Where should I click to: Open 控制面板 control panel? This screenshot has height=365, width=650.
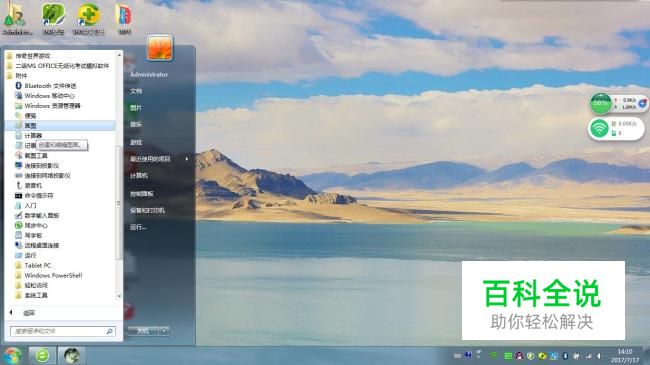click(x=142, y=194)
